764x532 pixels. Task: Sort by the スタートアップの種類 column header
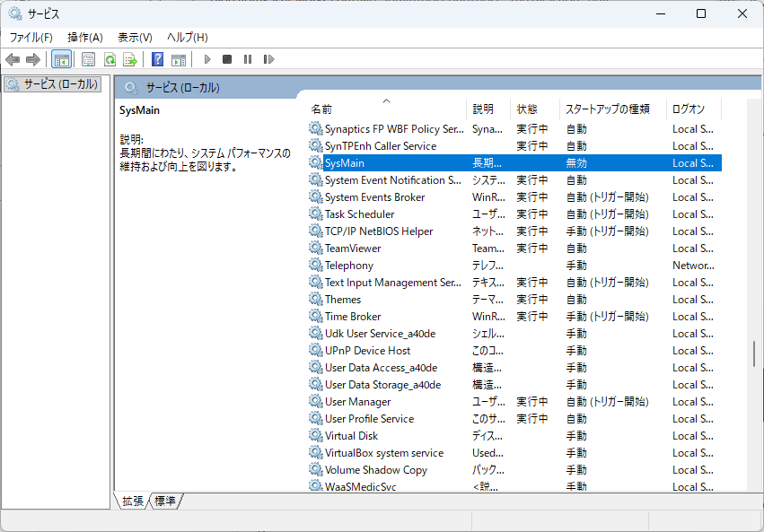click(x=607, y=109)
